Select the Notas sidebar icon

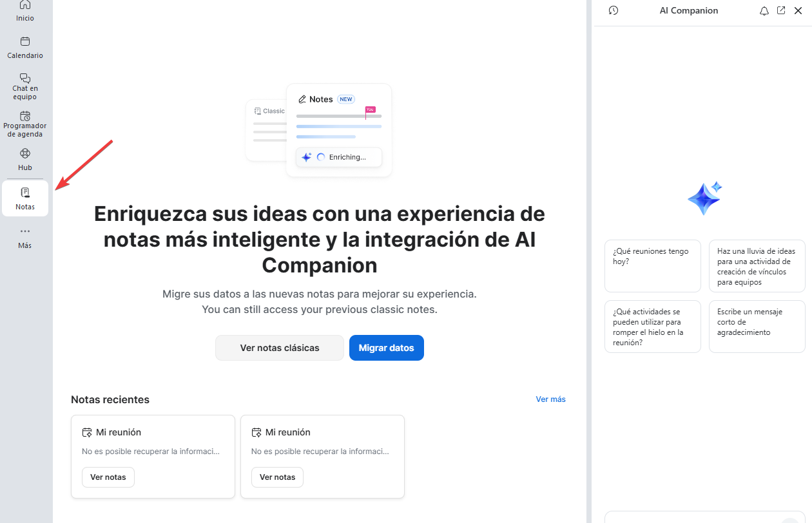[x=25, y=193]
